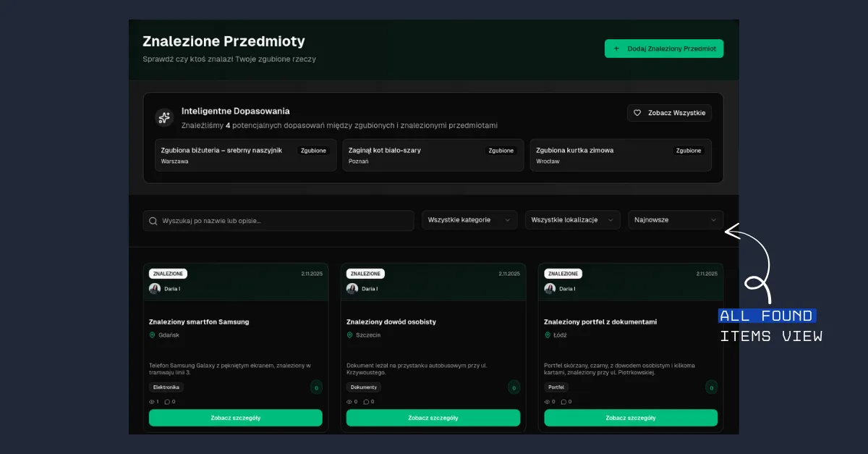Open details for Znaleziony portfel z dokumentami

point(631,418)
